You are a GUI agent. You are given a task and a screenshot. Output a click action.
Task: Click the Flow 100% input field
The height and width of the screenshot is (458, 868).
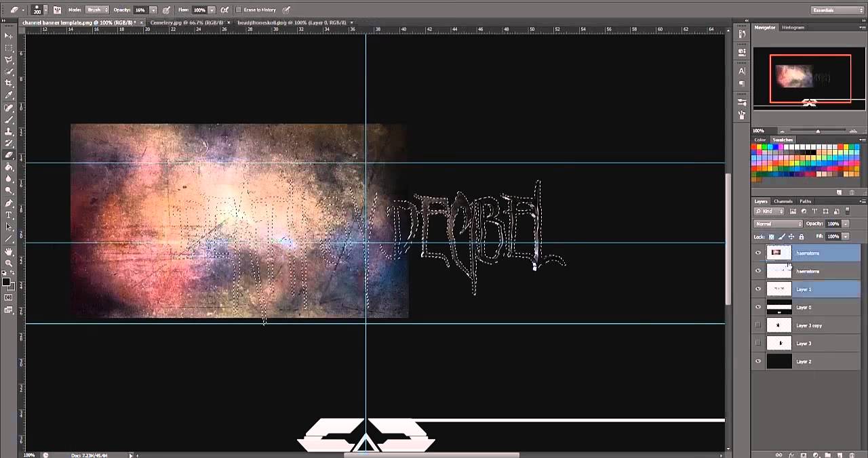(x=200, y=10)
